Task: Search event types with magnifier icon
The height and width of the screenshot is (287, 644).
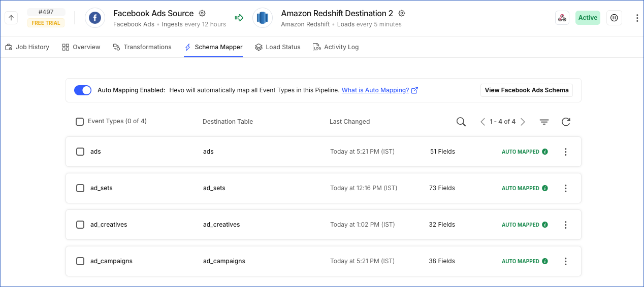Action: pyautogui.click(x=461, y=122)
